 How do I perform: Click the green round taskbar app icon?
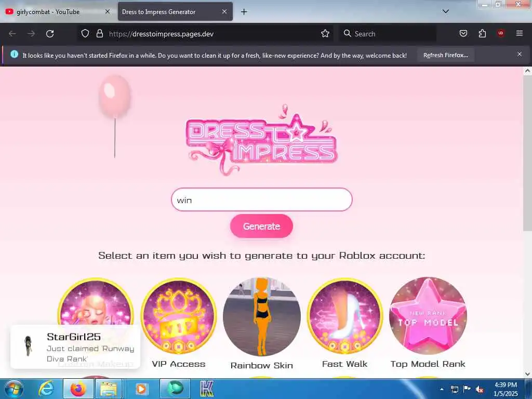coord(175,389)
